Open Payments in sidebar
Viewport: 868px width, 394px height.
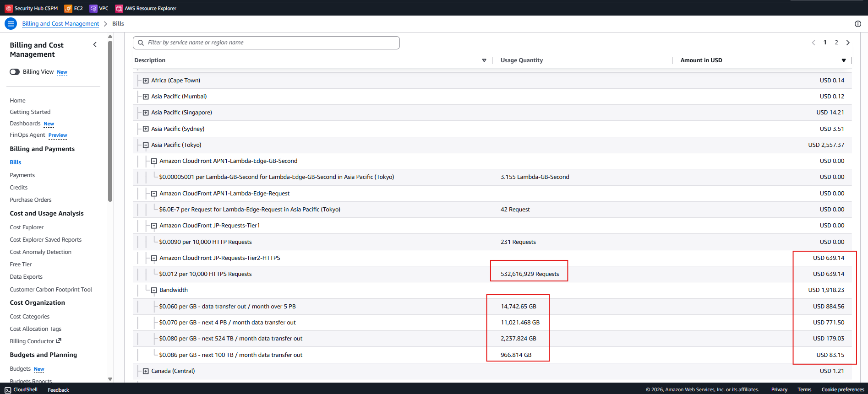pos(22,175)
